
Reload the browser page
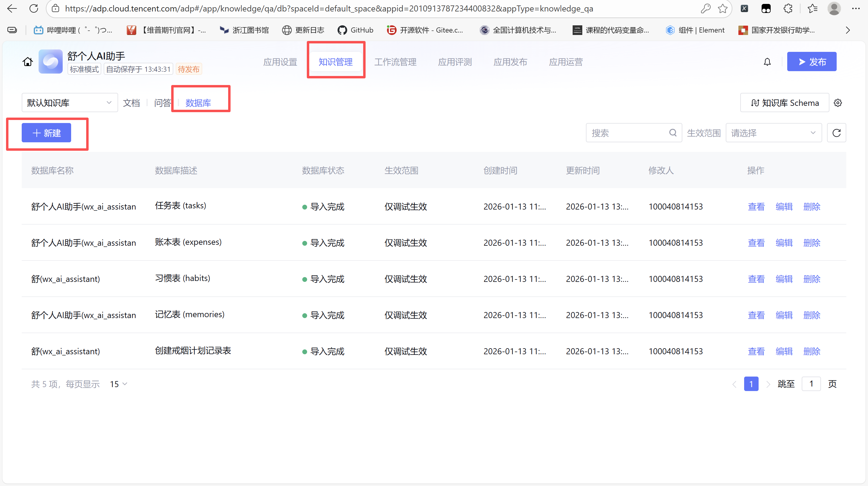(34, 8)
